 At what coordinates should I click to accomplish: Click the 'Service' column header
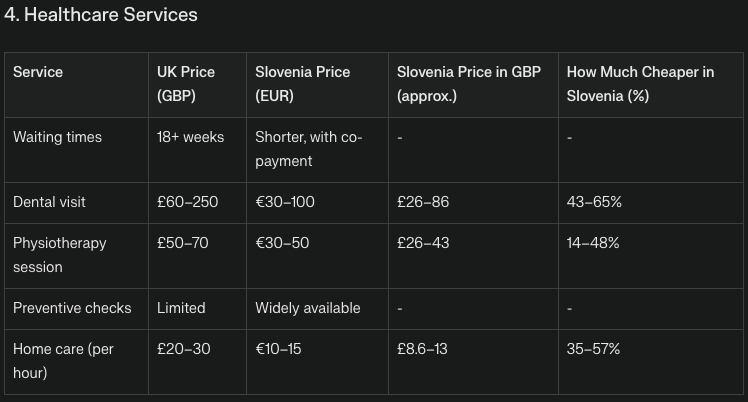(38, 73)
